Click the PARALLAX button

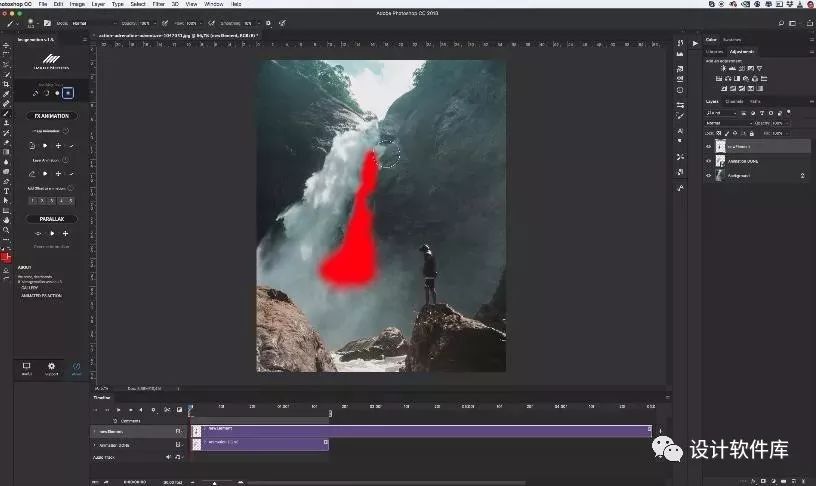[x=52, y=219]
